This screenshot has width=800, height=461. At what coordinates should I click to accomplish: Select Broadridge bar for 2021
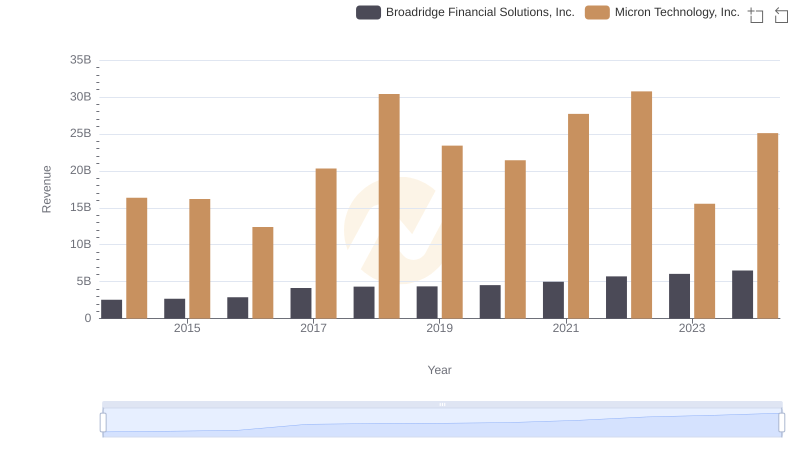click(x=554, y=300)
